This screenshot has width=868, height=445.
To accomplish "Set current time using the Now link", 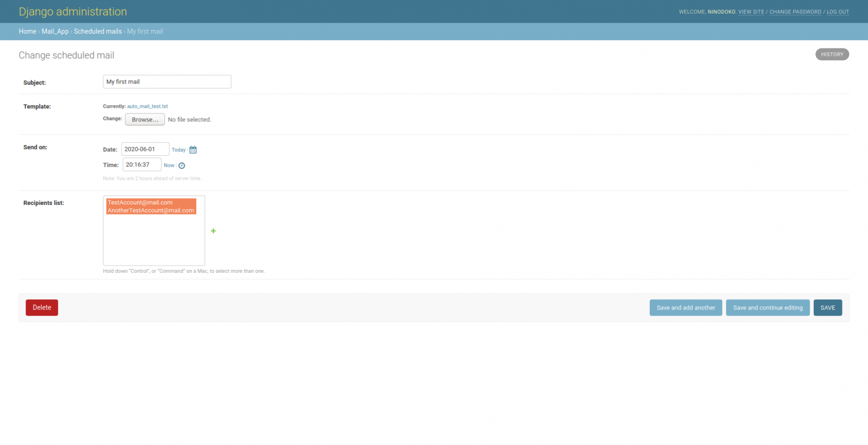I will pos(168,165).
